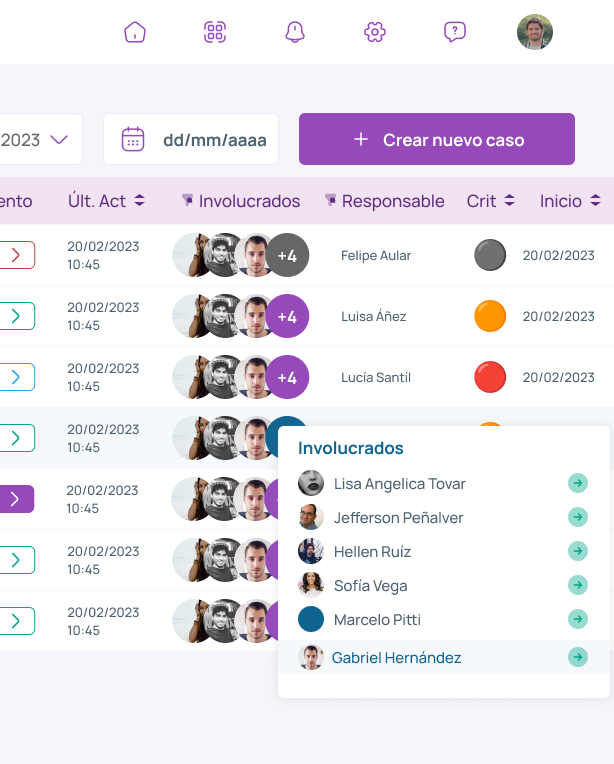Viewport: 614px width, 764px height.
Task: Open the settings gear icon
Action: pos(375,32)
